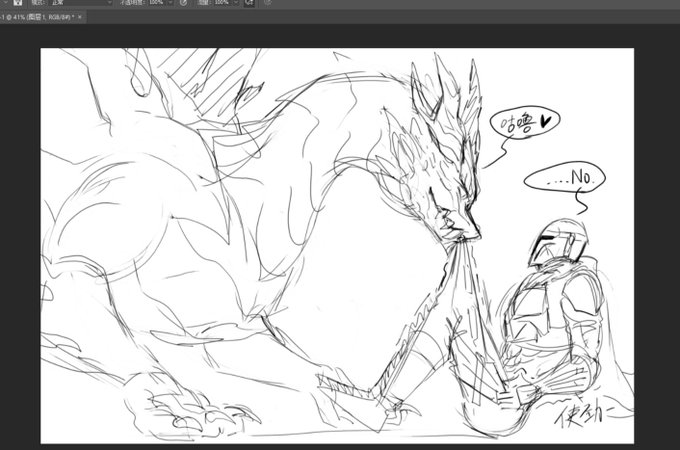680x450 pixels.
Task: Expand the flow slider dropdown arrow
Action: (235, 3)
